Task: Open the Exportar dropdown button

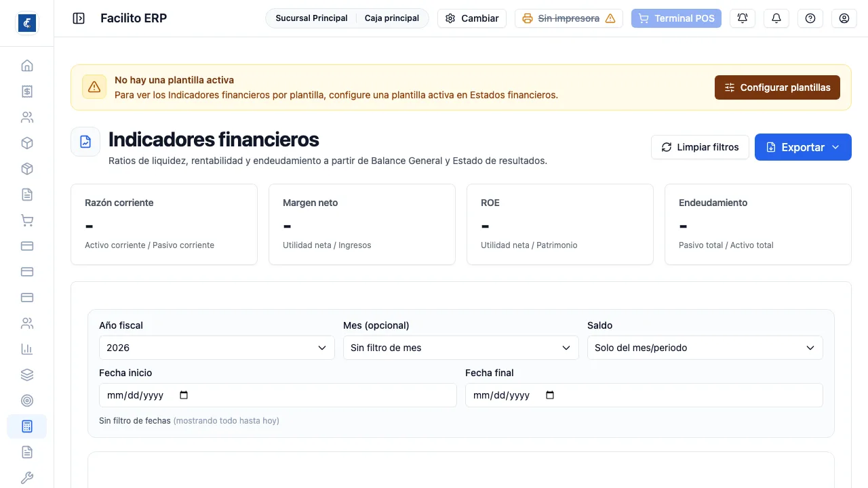Action: [803, 147]
